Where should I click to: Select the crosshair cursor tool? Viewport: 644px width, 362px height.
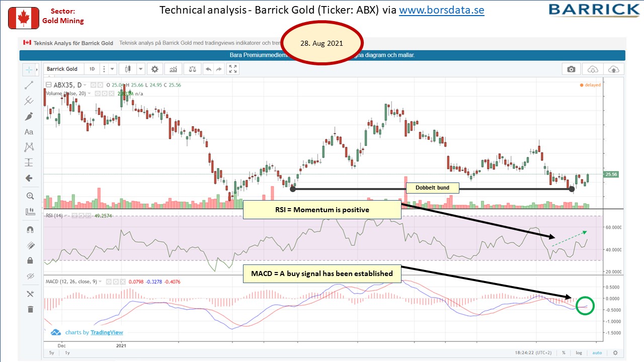point(28,69)
